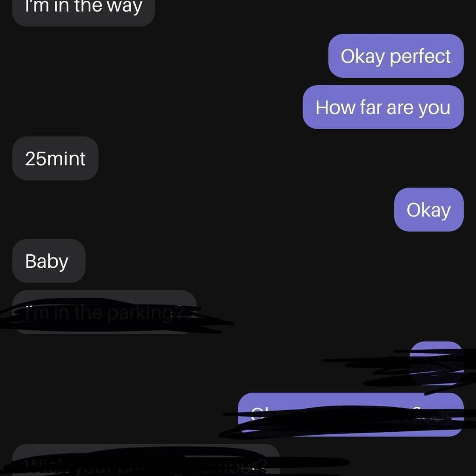476x476 pixels.
Task: Select the "Okay perfect" sent message
Action: pos(396,56)
